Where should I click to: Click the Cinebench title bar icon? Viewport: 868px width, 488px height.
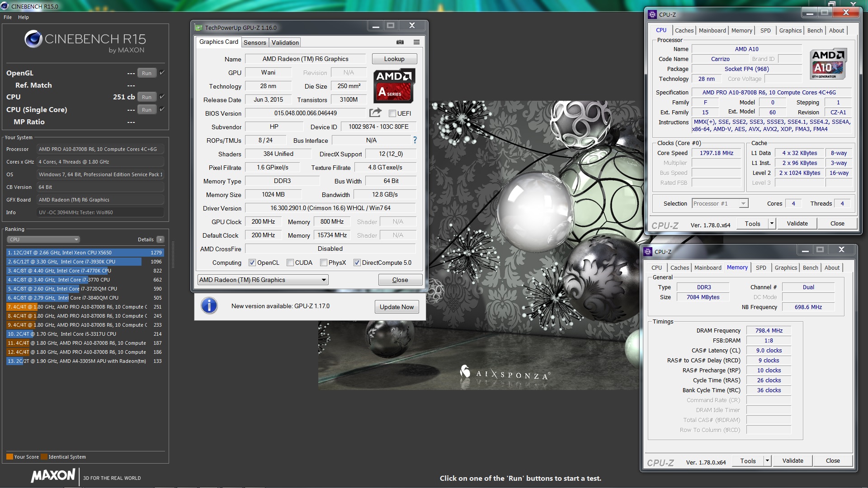click(5, 6)
